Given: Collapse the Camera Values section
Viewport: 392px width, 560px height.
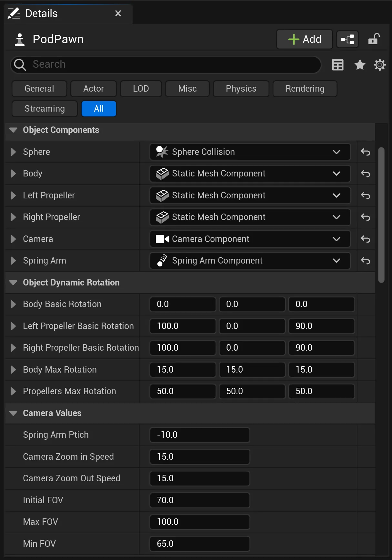Looking at the screenshot, I should coord(13,413).
